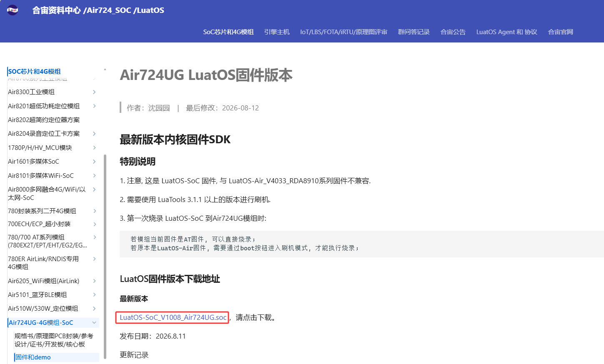This screenshot has width=604, height=364.
Task: Open the 合宙公告 nav tab
Action: click(453, 32)
